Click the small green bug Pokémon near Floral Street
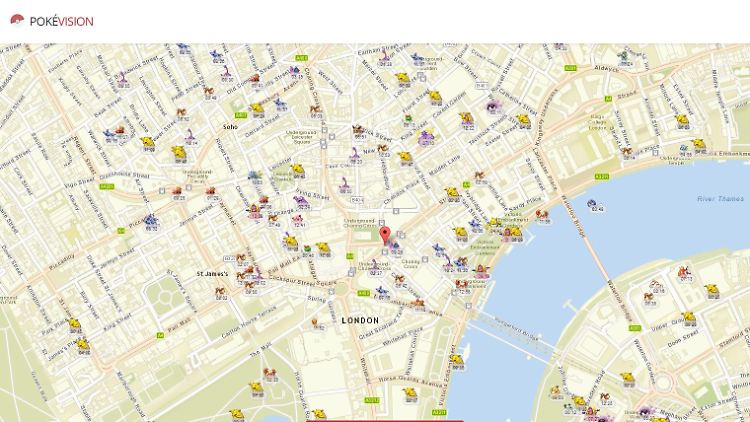 click(x=408, y=119)
